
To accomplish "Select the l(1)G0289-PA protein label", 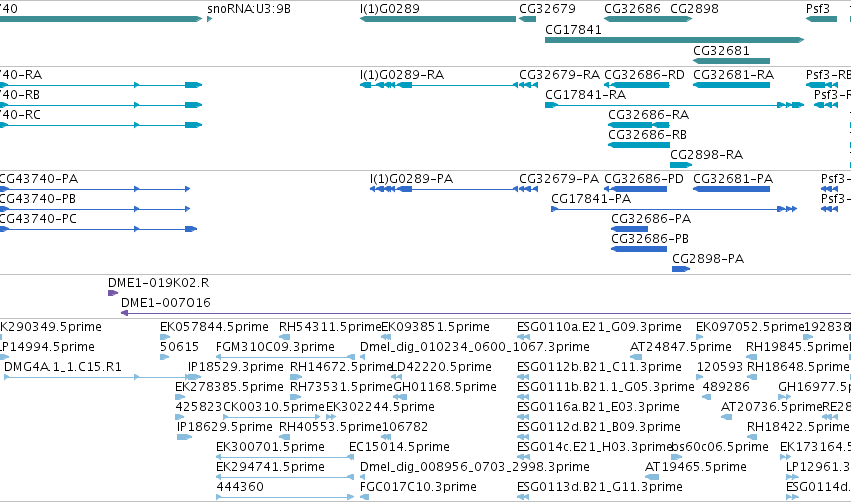I will click(411, 179).
